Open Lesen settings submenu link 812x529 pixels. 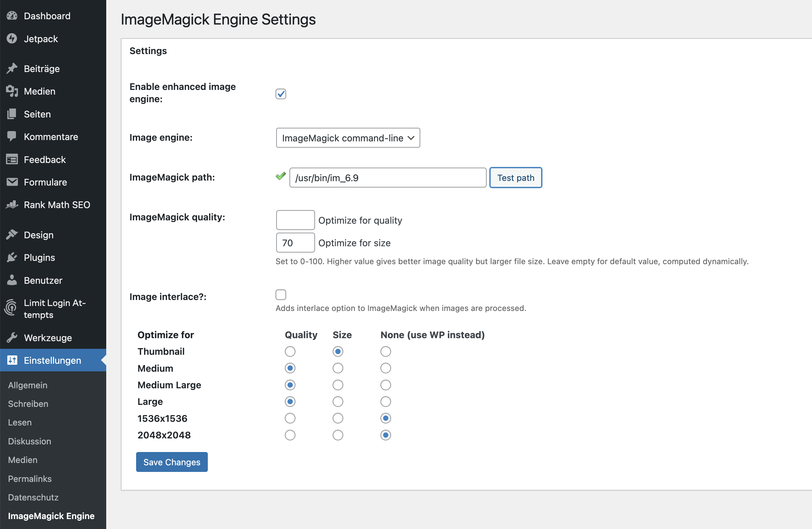pos(20,422)
